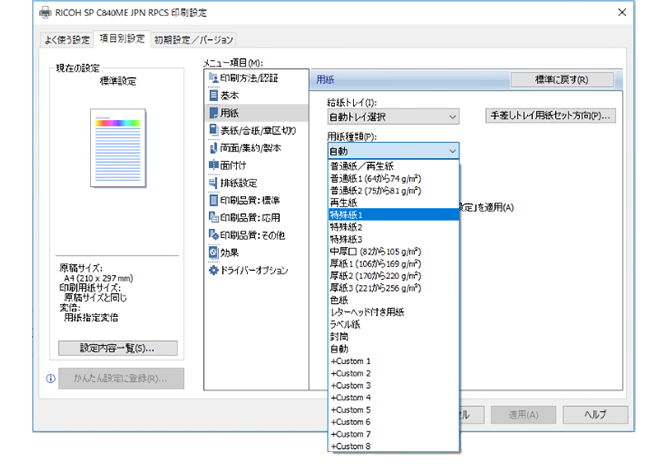Select 厚紙2 (170から220 g/m²)
Image resolution: width=668 pixels, height=476 pixels.
tap(393, 276)
